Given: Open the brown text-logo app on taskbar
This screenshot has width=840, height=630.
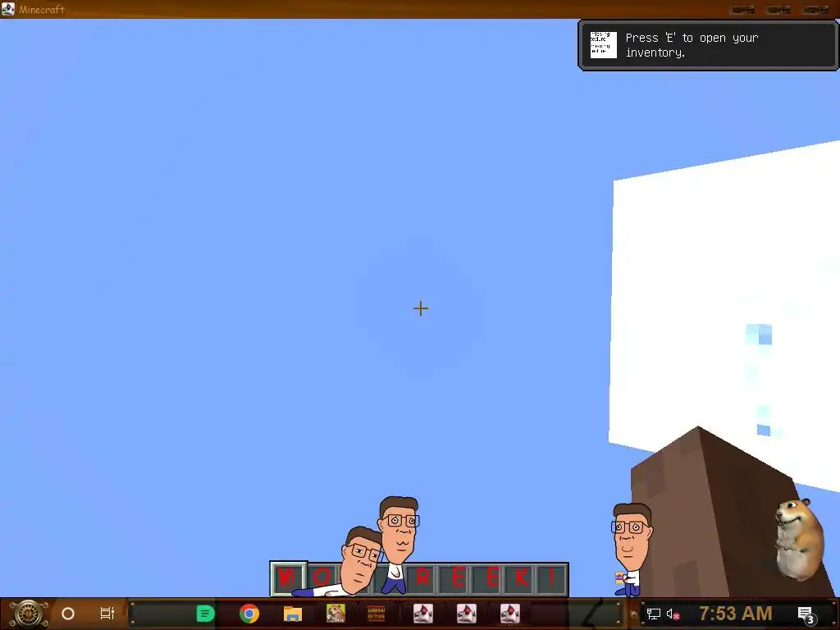Looking at the screenshot, I should tap(377, 614).
